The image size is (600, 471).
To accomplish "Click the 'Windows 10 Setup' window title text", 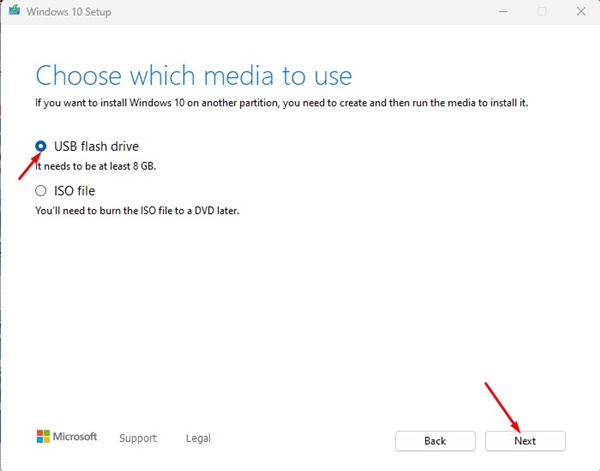I will coord(69,12).
